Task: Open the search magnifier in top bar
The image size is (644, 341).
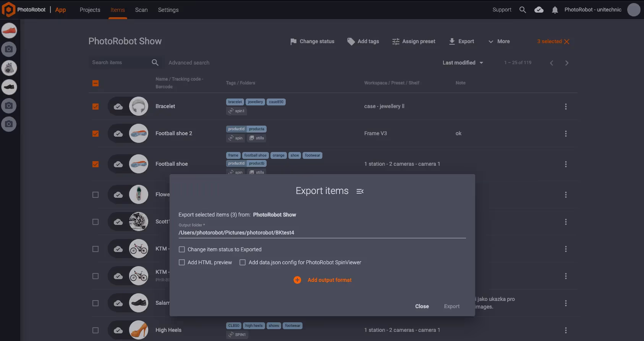Action: (523, 10)
